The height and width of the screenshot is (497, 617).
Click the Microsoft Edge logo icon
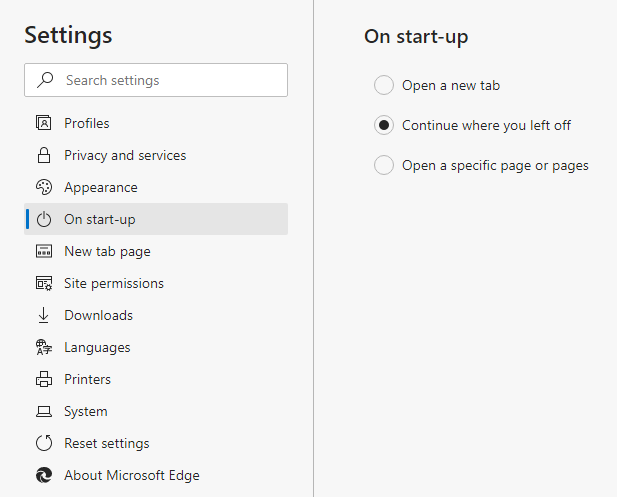pyautogui.click(x=44, y=475)
